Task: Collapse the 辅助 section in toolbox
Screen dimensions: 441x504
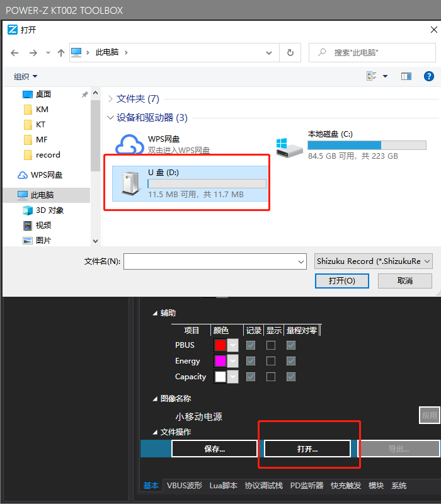Action: click(155, 313)
